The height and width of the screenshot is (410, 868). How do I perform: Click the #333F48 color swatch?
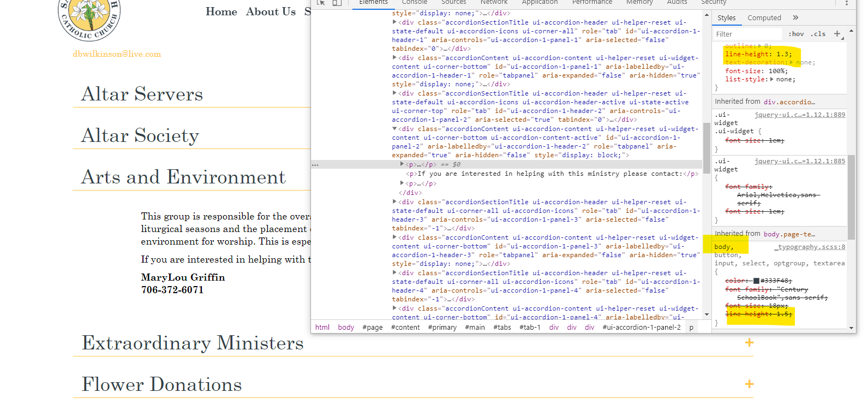coord(756,281)
